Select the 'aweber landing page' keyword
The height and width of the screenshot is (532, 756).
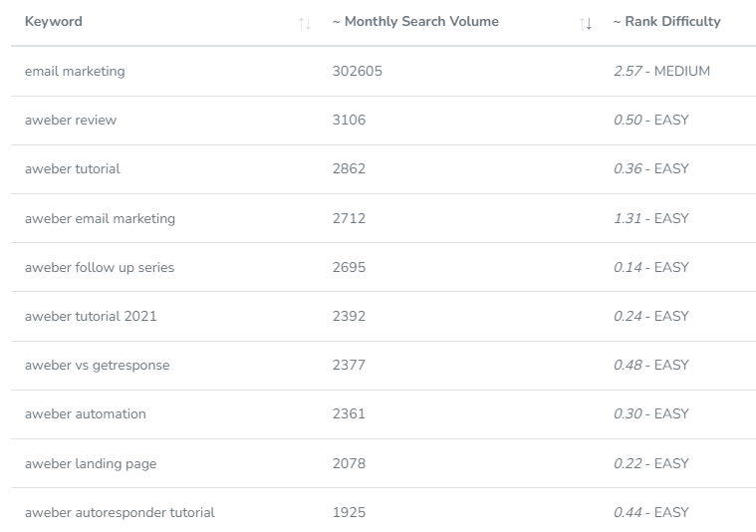[x=91, y=463]
